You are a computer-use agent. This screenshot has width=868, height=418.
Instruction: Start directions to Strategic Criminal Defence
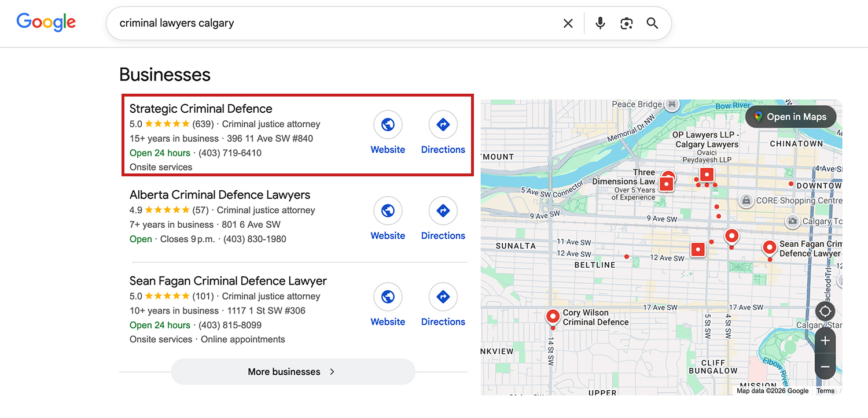[443, 124]
